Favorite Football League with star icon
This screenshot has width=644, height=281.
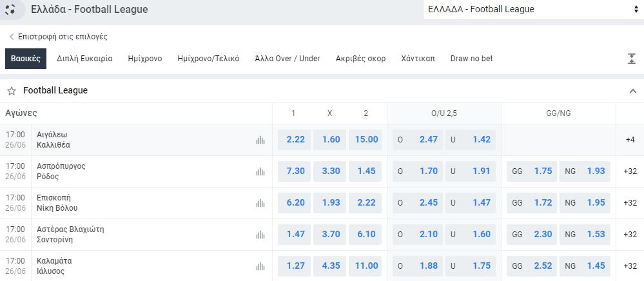point(12,91)
